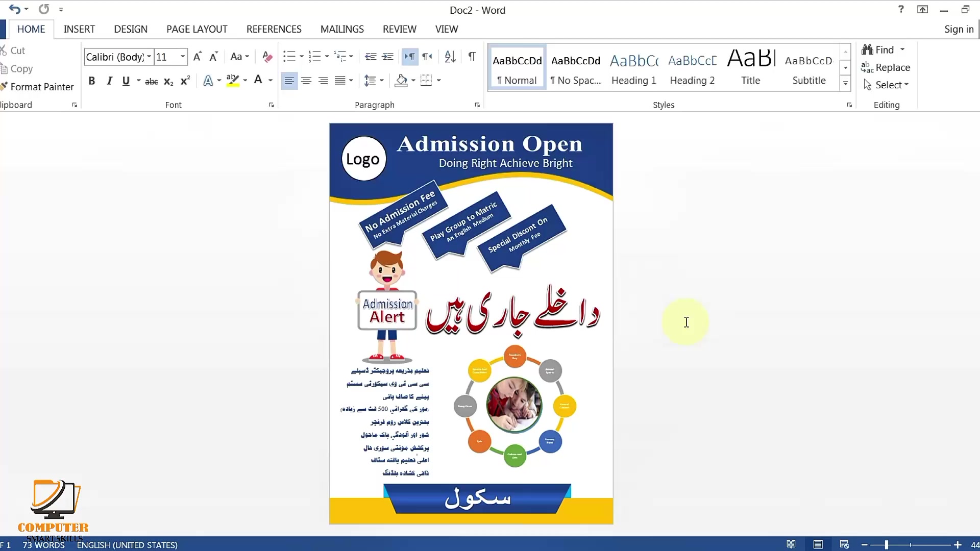Click the Redo/Repeat icon
Viewport: 980px width, 551px height.
click(44, 9)
